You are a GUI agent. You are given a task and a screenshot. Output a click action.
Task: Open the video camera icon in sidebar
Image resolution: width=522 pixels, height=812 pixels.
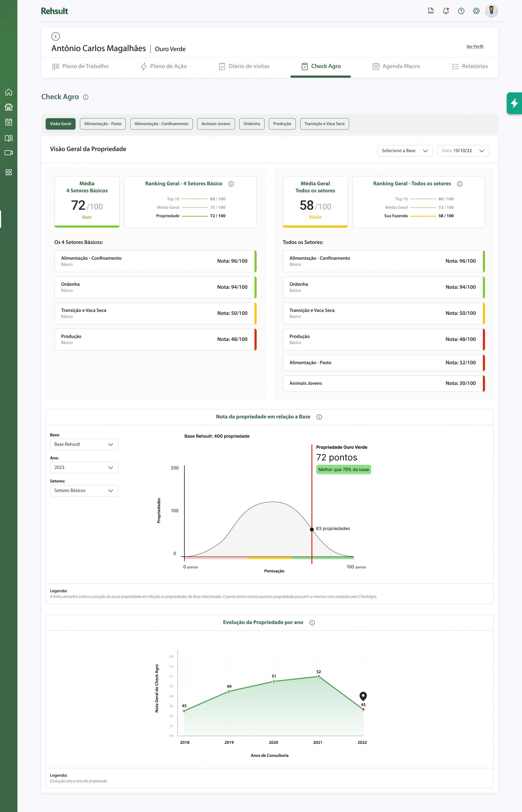(x=9, y=153)
